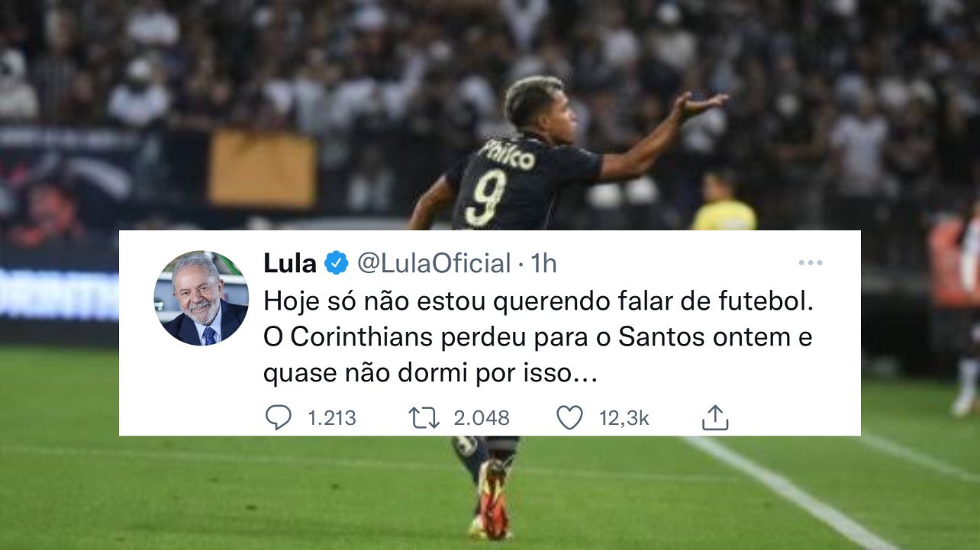Click the bold display name Lula
Image resolution: width=980 pixels, height=550 pixels.
click(x=290, y=263)
